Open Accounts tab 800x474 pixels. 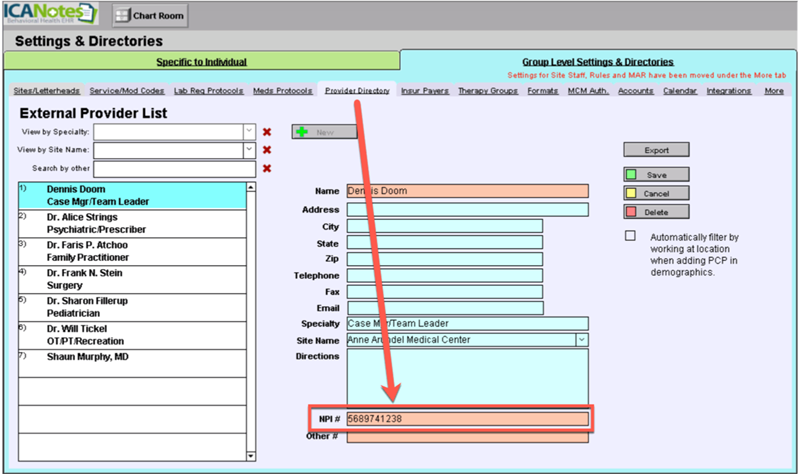[x=636, y=90]
